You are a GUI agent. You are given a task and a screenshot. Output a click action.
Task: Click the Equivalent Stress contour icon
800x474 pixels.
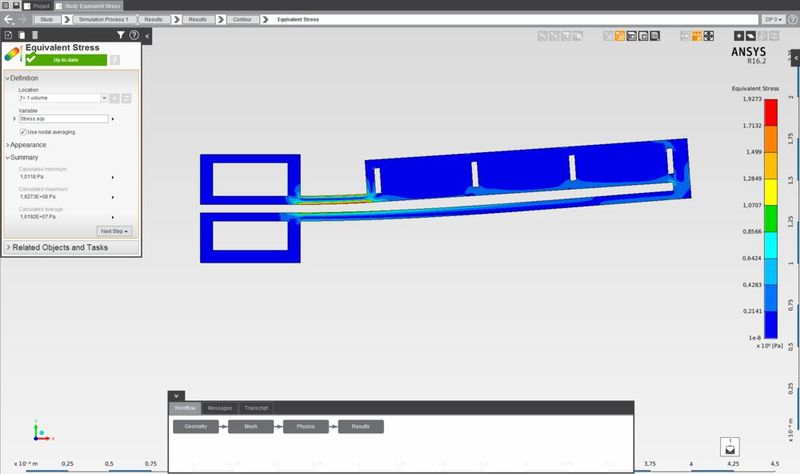pos(12,54)
